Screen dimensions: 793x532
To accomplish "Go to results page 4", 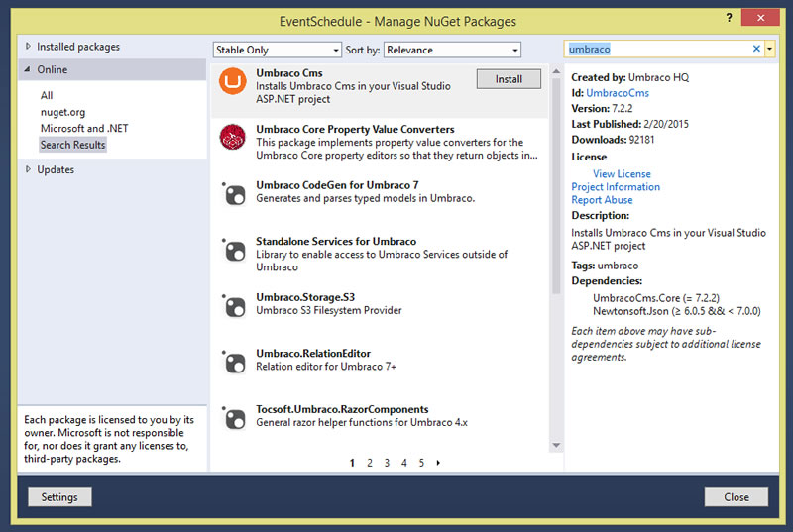I will (404, 463).
